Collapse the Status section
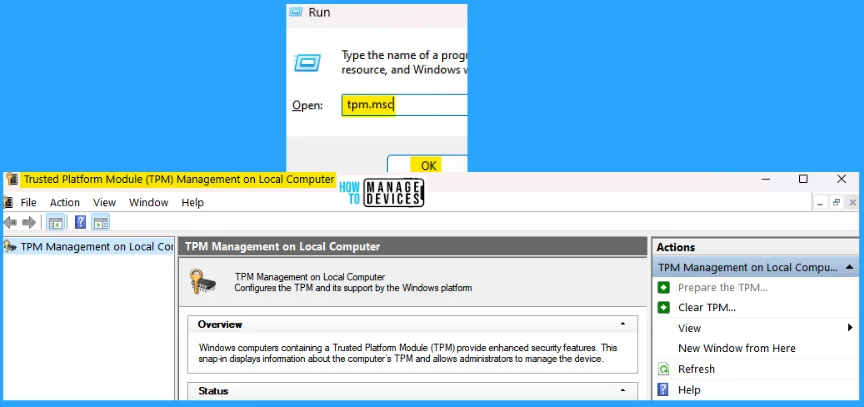864x407 pixels. pyautogui.click(x=623, y=390)
